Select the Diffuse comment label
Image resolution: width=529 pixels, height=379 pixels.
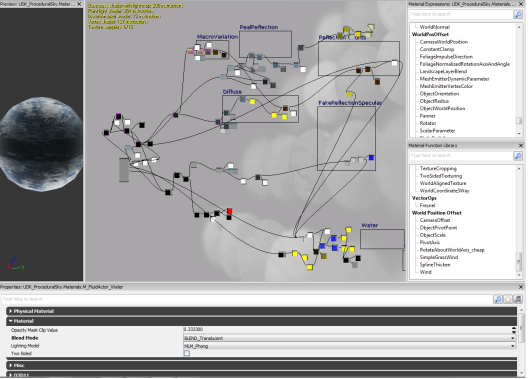[x=232, y=92]
